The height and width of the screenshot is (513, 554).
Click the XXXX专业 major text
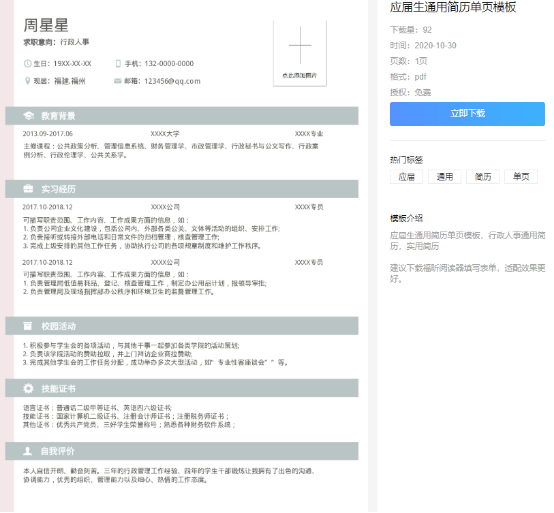[309, 134]
